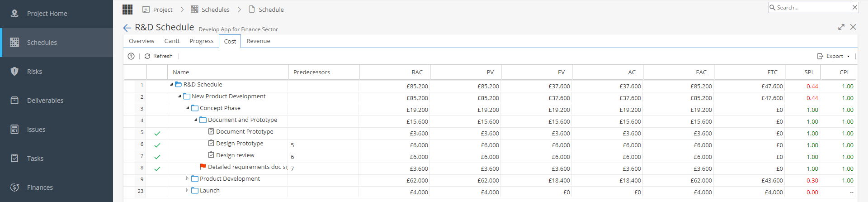
Task: Click the search magnifier icon
Action: click(772, 7)
